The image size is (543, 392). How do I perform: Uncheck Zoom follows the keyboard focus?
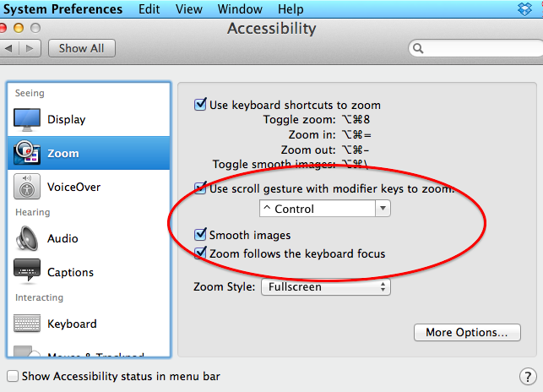[x=200, y=253]
